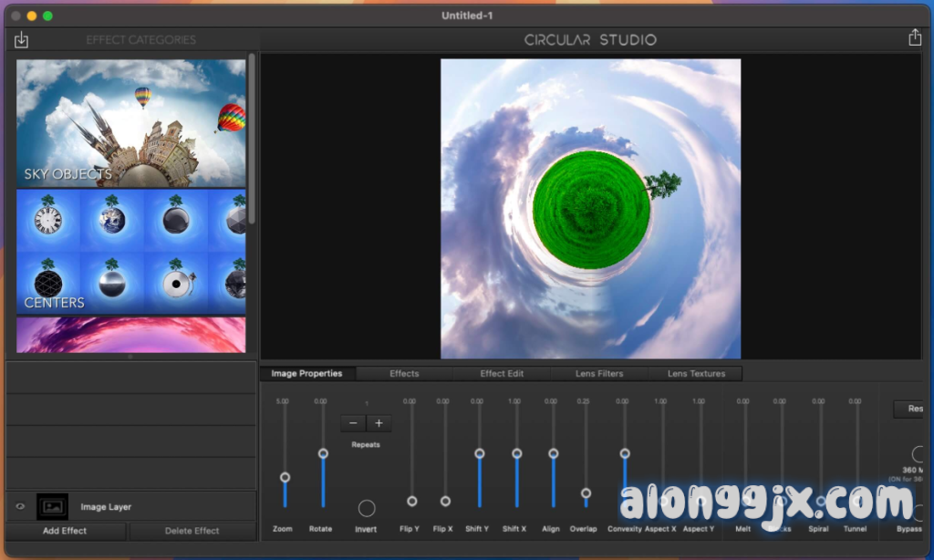Screen dimensions: 934x560
Task: Select the clock face center effect
Action: [47, 220]
